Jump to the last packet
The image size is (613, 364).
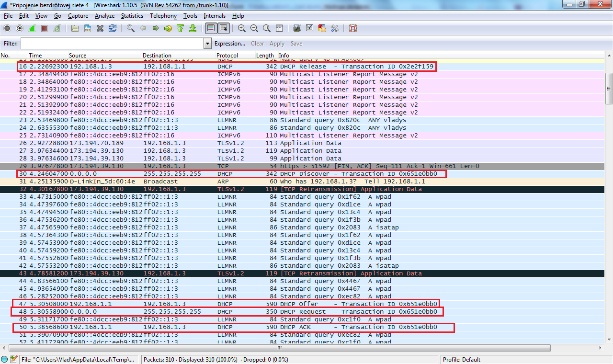193,28
